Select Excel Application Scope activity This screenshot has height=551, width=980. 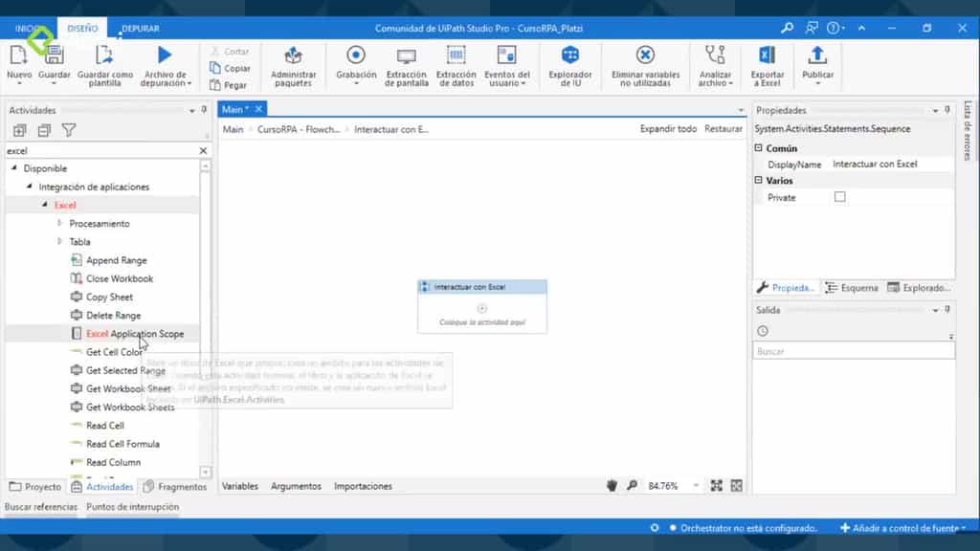[135, 334]
